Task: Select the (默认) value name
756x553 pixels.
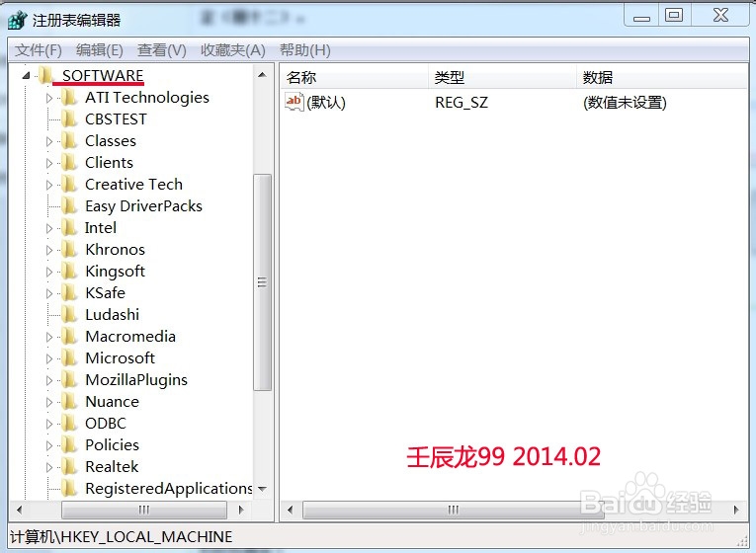Action: [x=326, y=102]
